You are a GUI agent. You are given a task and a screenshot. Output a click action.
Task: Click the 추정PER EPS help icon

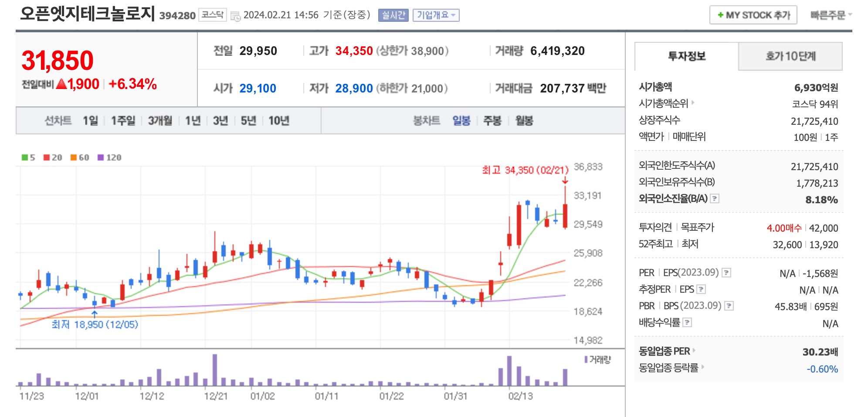[701, 290]
